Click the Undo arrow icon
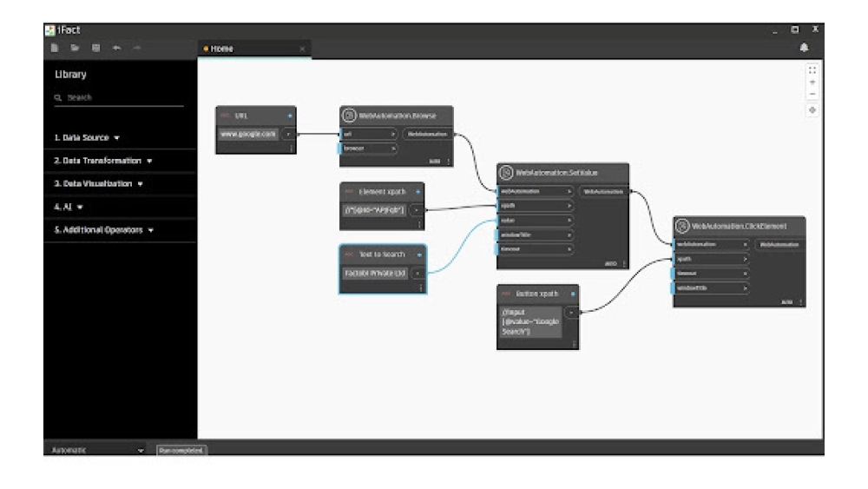The height and width of the screenshot is (489, 868). click(x=116, y=49)
